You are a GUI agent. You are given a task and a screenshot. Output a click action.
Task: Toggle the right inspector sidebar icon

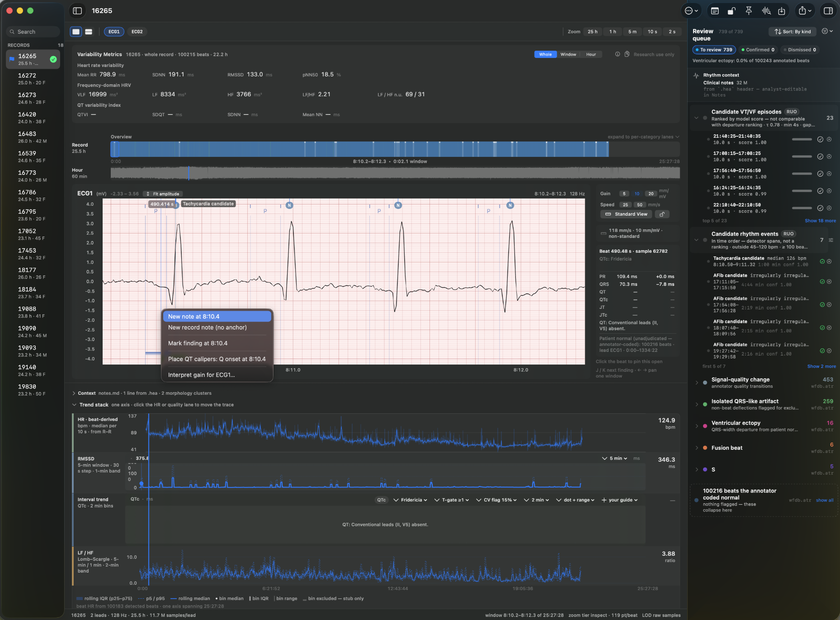click(828, 11)
